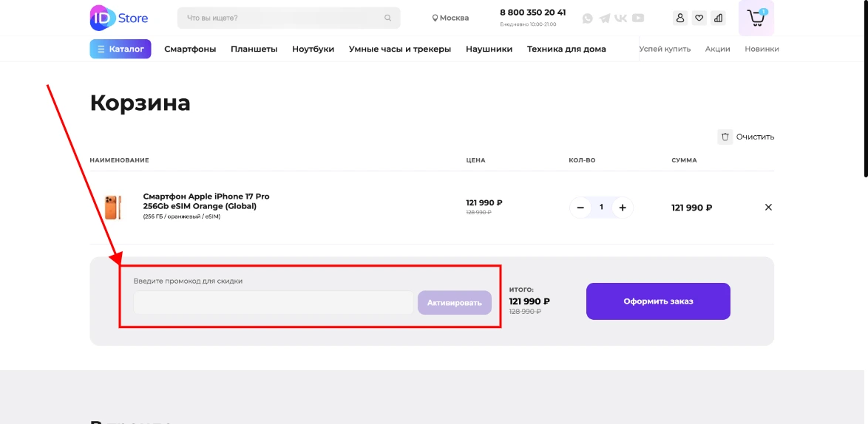Decrease quantity with the minus button
The image size is (868, 424).
tap(580, 208)
